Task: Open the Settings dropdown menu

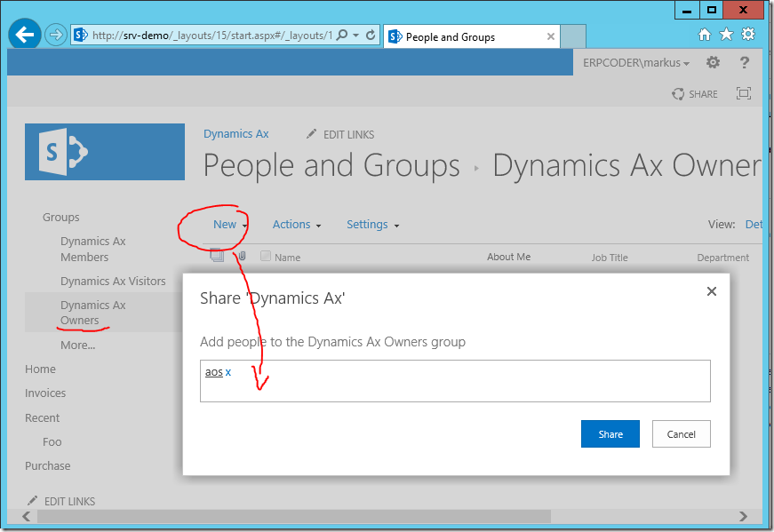Action: (367, 224)
